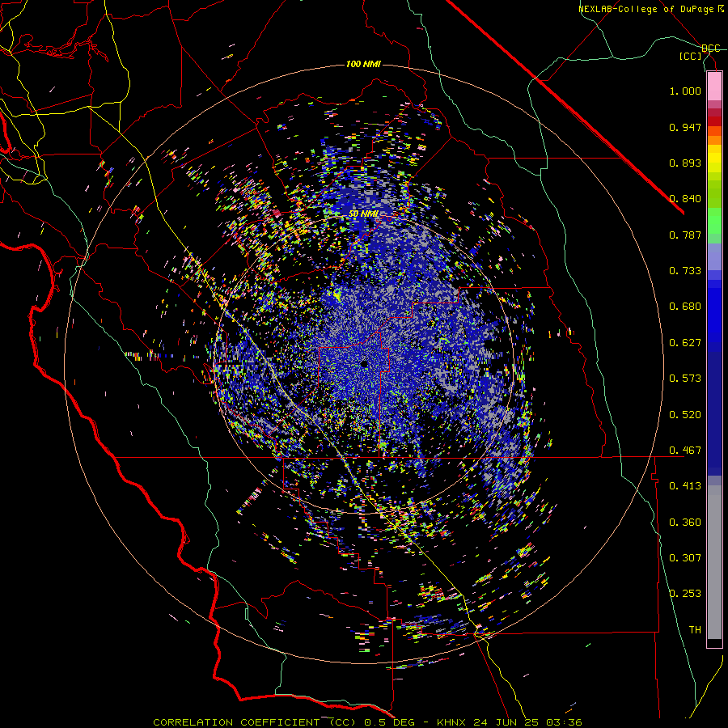The image size is (728, 728).
Task: Click the BCC label above the color scale
Action: click(x=710, y=49)
